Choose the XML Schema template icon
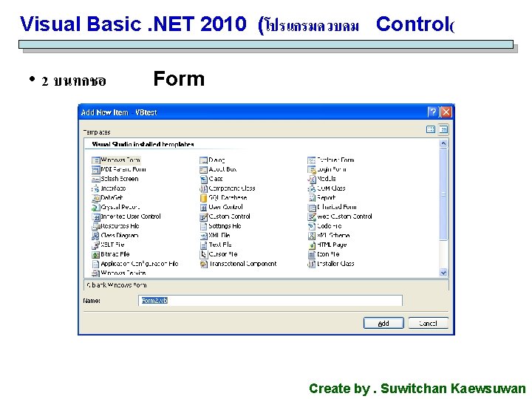The image size is (532, 399). (312, 236)
